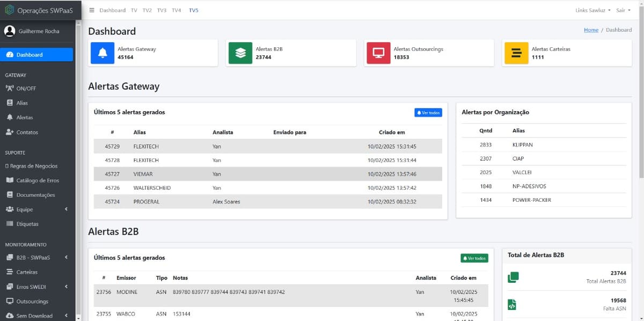The width and height of the screenshot is (644, 321).
Task: Click green Ver todos button in Alertas B2B
Action: coord(474,258)
